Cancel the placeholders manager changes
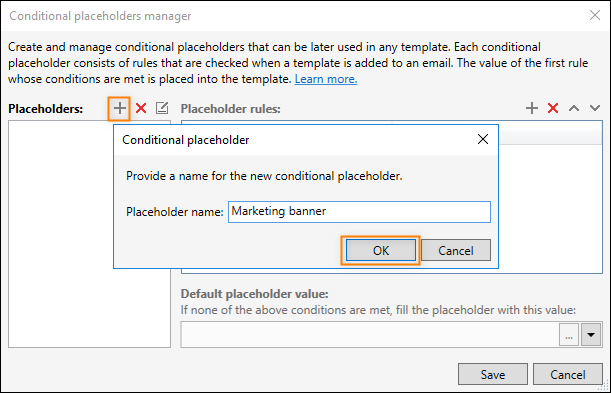 568,374
